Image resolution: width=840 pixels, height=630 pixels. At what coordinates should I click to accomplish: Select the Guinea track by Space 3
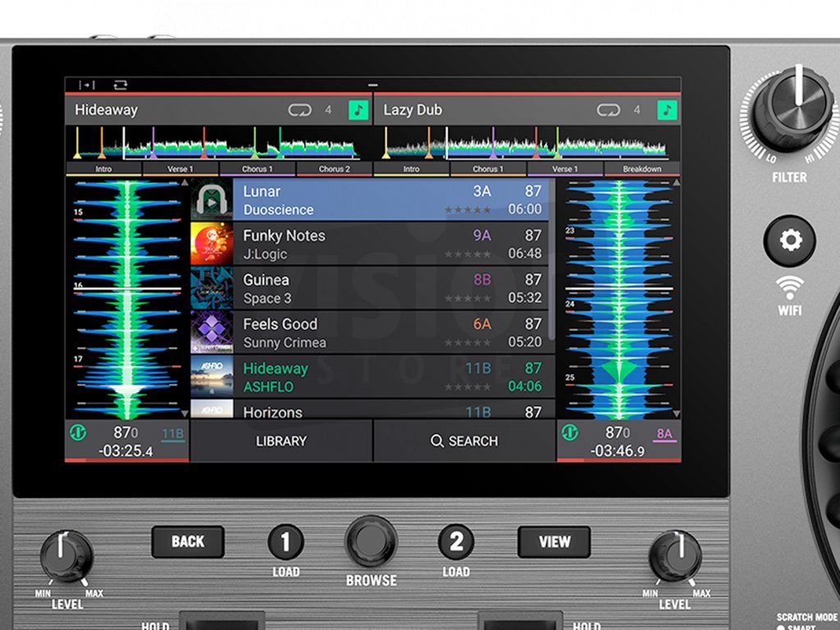coord(390,288)
